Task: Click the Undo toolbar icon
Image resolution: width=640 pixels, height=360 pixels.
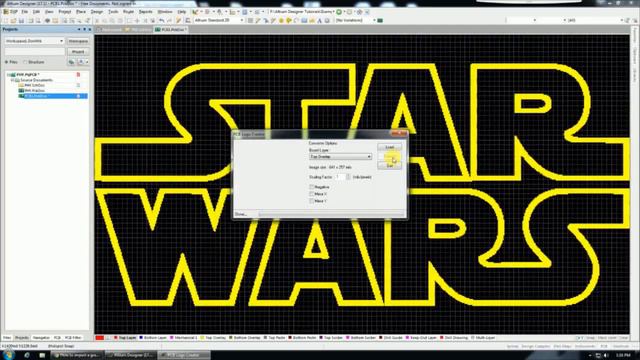Action: pyautogui.click(x=162, y=20)
